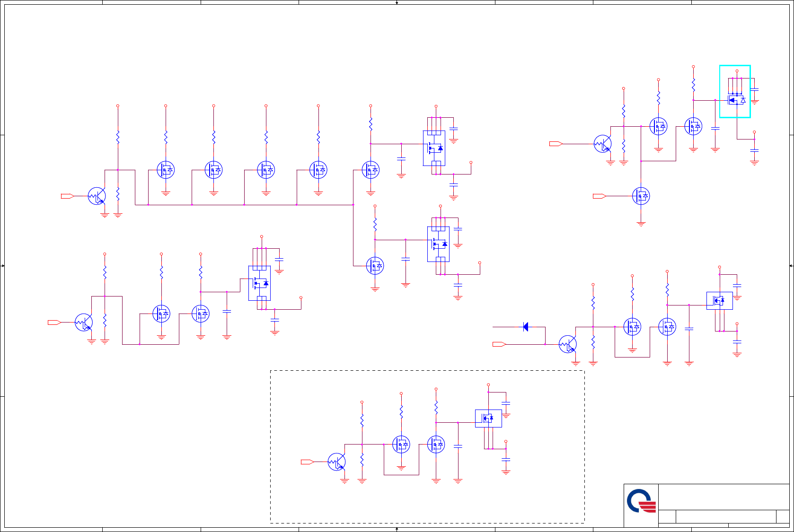Click the empty title field beside the logo
The height and width of the screenshot is (532, 794).
[x=724, y=497]
